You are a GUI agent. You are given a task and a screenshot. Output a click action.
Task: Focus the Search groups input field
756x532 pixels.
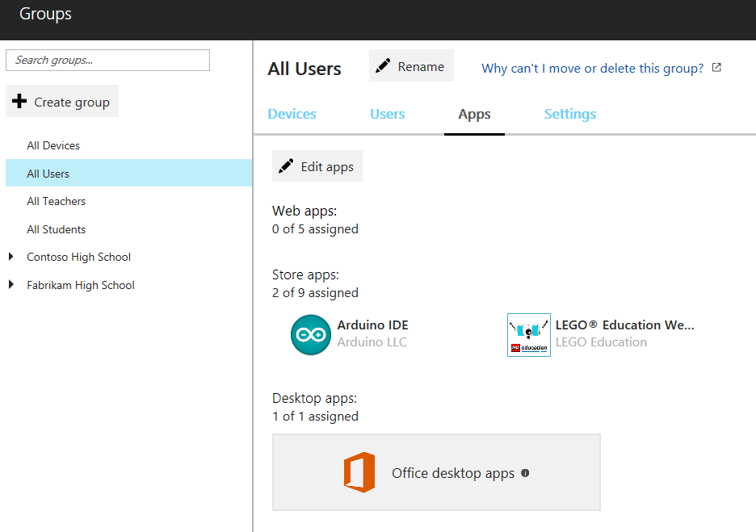(107, 61)
